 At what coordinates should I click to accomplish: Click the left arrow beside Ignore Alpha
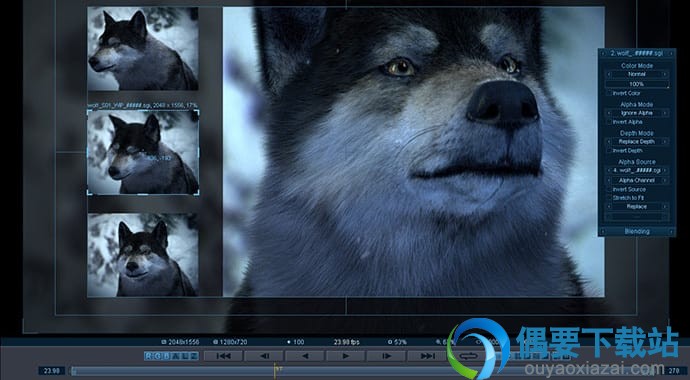[x=609, y=113]
